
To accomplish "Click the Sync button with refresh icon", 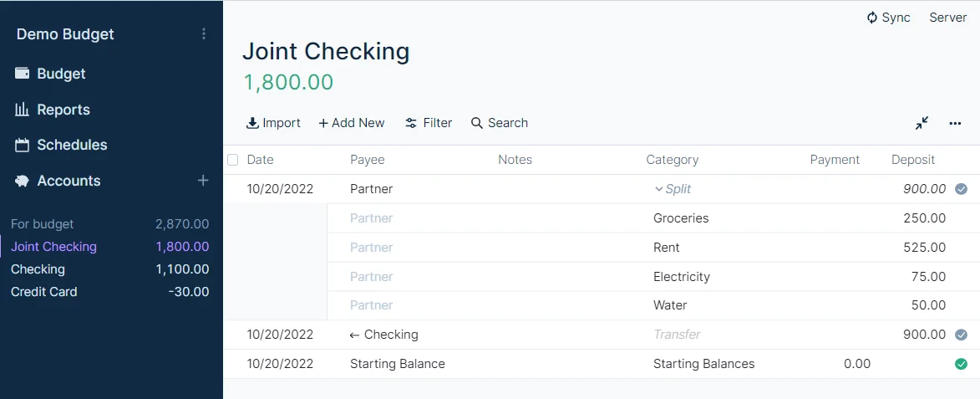I will tap(888, 18).
